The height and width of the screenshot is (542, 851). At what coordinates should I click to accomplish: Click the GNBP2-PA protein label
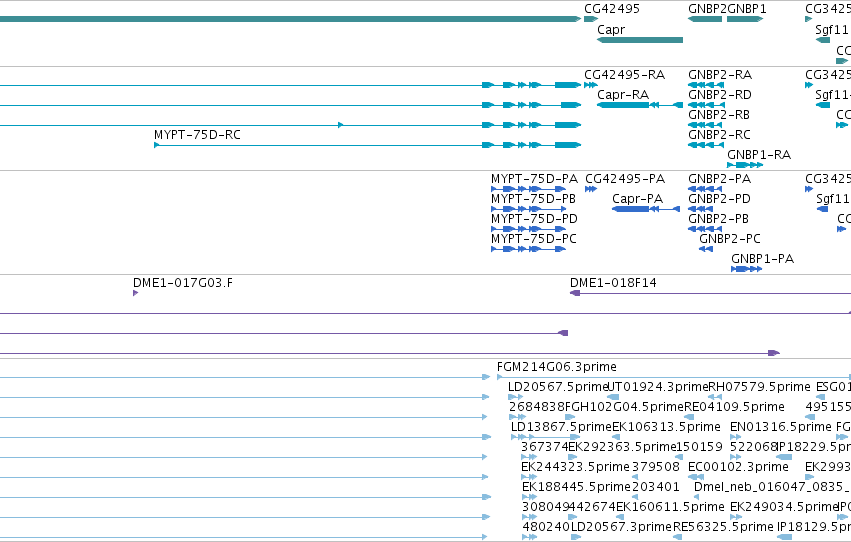[x=719, y=178]
